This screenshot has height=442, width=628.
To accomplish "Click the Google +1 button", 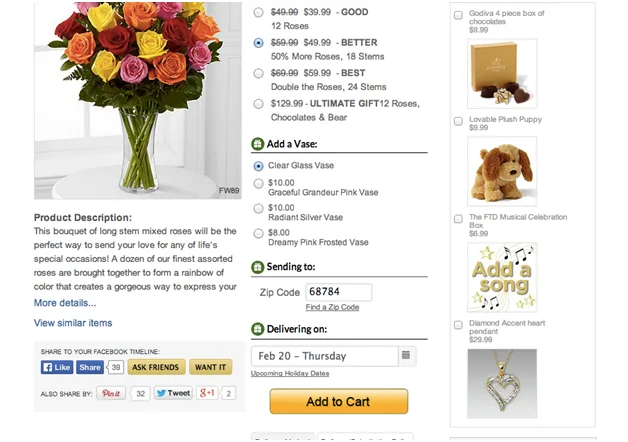I will pyautogui.click(x=207, y=394).
